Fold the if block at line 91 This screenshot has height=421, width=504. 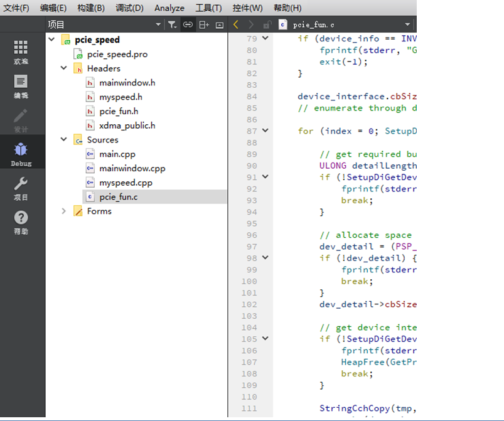265,177
